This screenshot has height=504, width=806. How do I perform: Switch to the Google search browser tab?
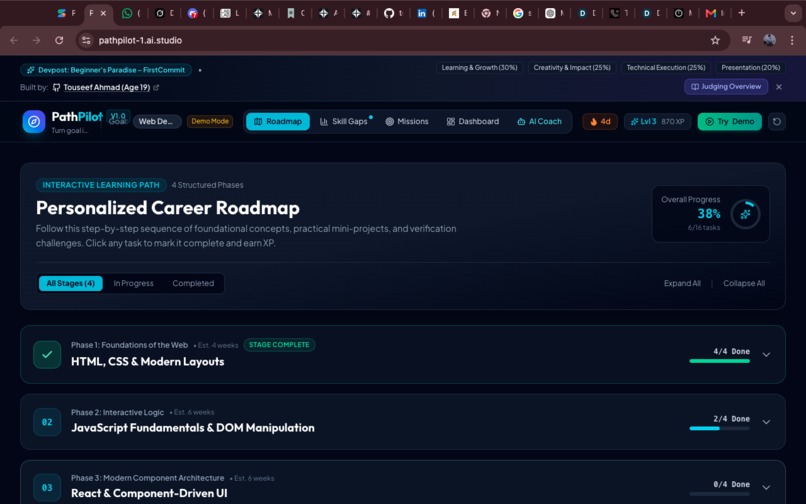click(518, 13)
